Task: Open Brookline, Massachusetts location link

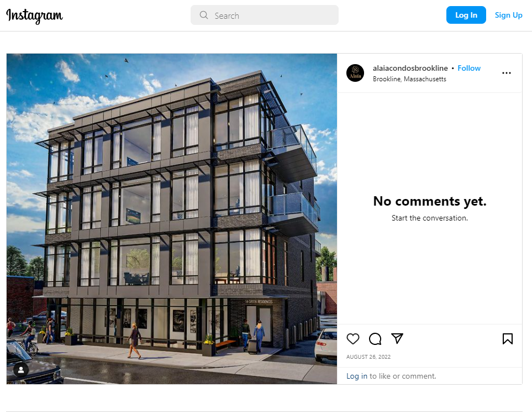Action: pos(409,79)
